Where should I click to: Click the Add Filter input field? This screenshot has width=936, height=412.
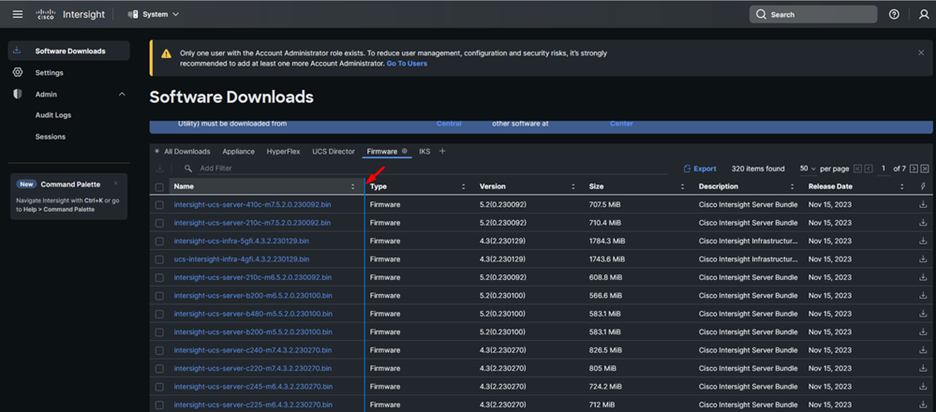pyautogui.click(x=430, y=168)
